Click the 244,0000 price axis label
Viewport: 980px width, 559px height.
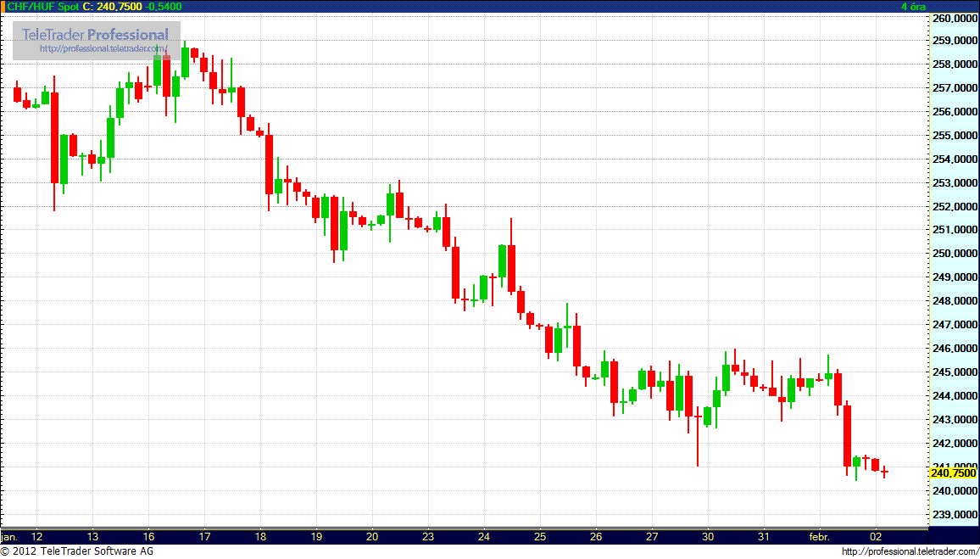tap(955, 396)
